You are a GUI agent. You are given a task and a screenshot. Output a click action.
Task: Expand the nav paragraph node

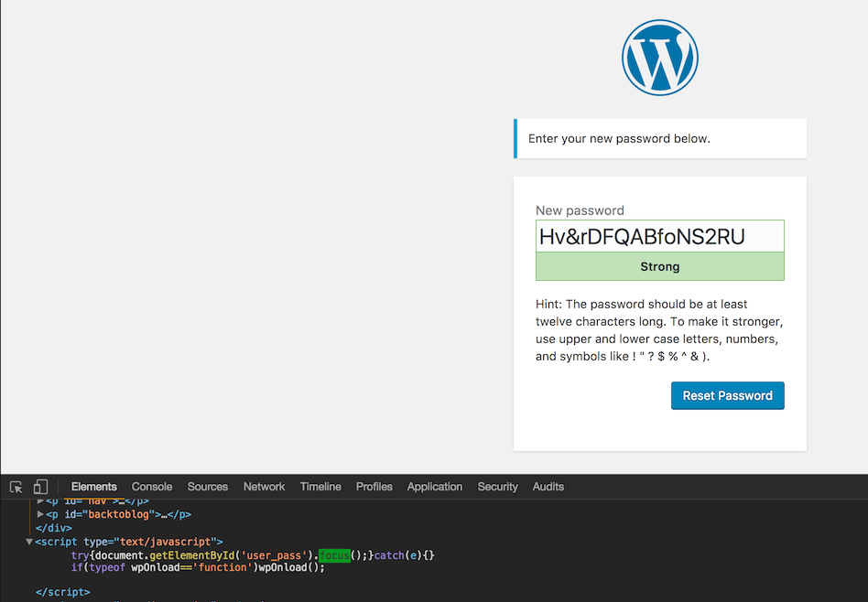[x=40, y=501]
